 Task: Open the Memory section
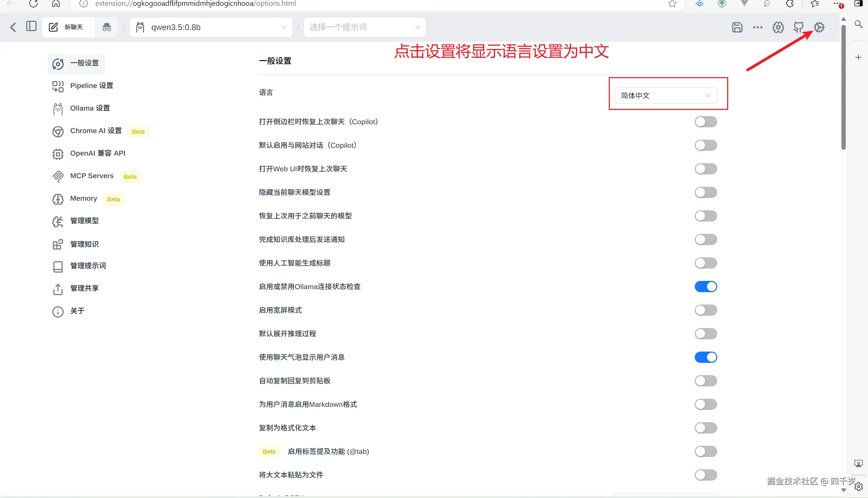coord(83,198)
